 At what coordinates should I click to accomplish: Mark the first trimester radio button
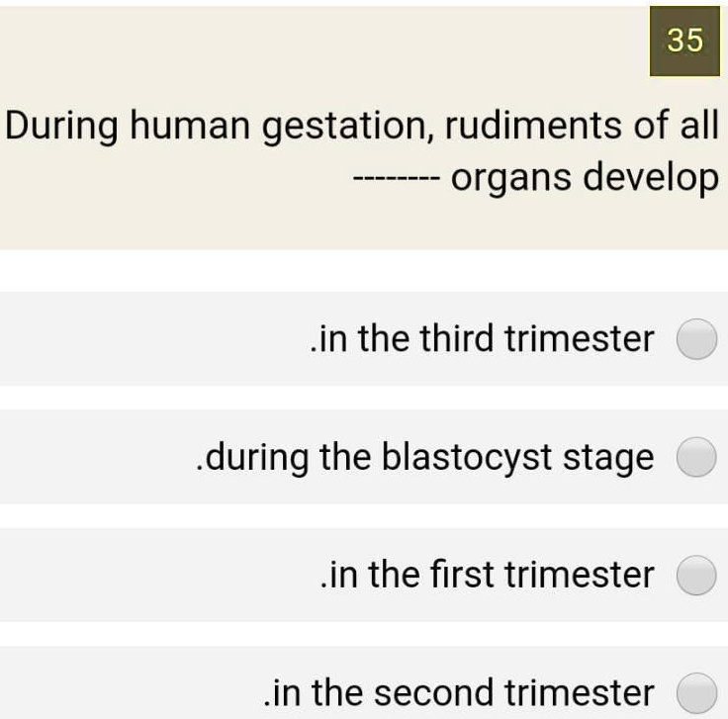click(696, 575)
